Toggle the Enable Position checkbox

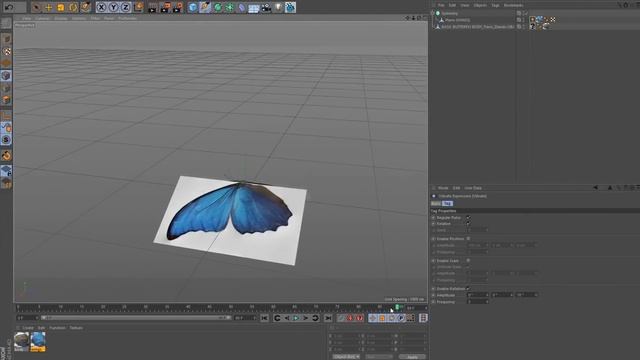[x=468, y=238]
